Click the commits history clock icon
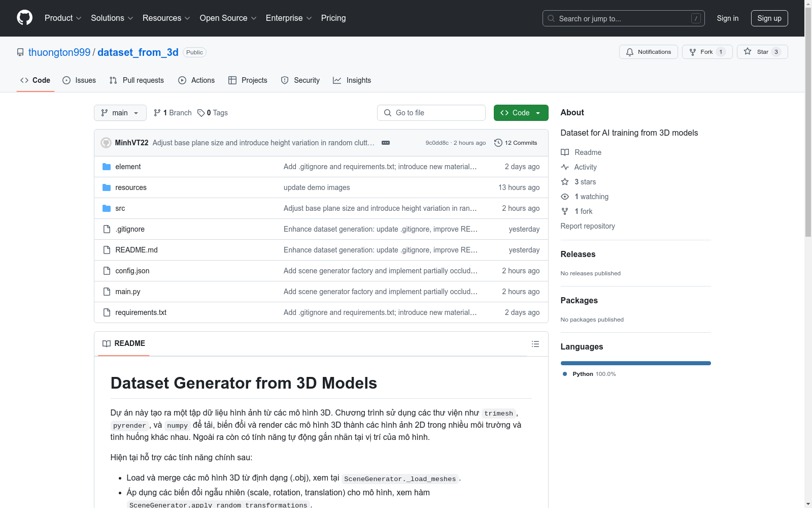812x508 pixels. (498, 143)
